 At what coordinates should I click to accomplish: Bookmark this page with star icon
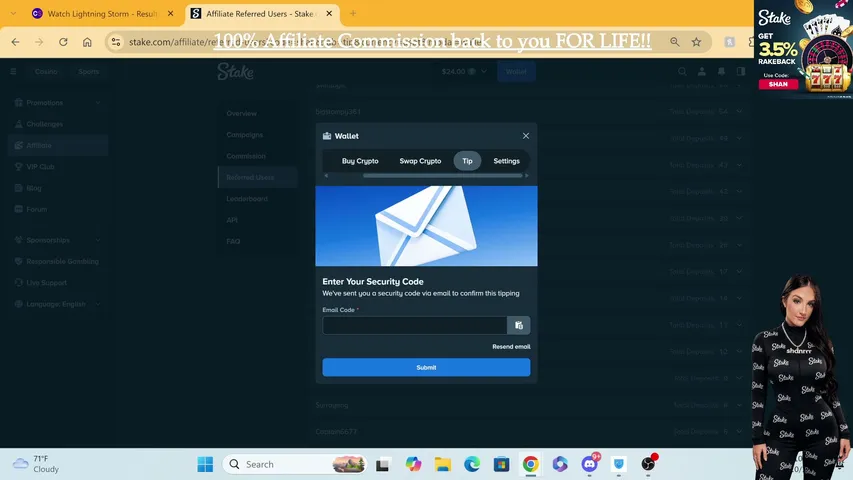[696, 42]
